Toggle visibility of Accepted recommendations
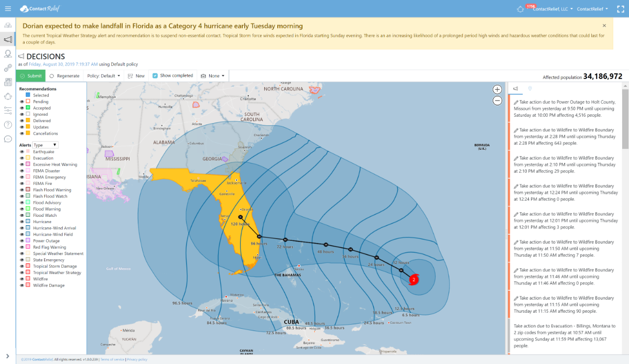The image size is (629, 364). (22, 108)
